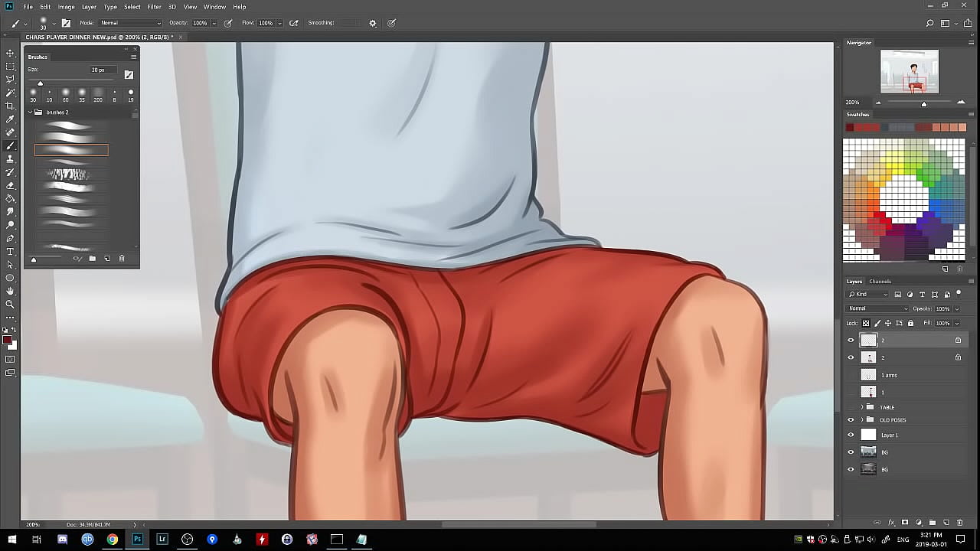Hide the Layer 1 layer

[851, 435]
